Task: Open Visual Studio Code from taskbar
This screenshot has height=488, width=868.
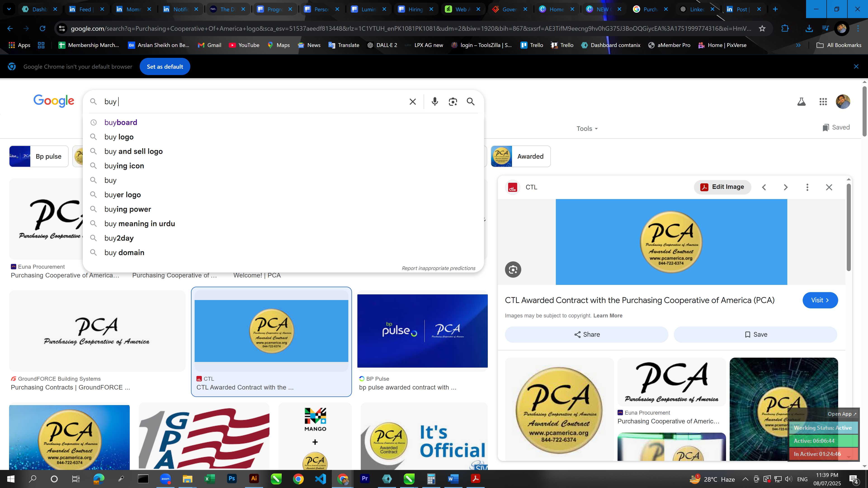Action: coord(321,479)
